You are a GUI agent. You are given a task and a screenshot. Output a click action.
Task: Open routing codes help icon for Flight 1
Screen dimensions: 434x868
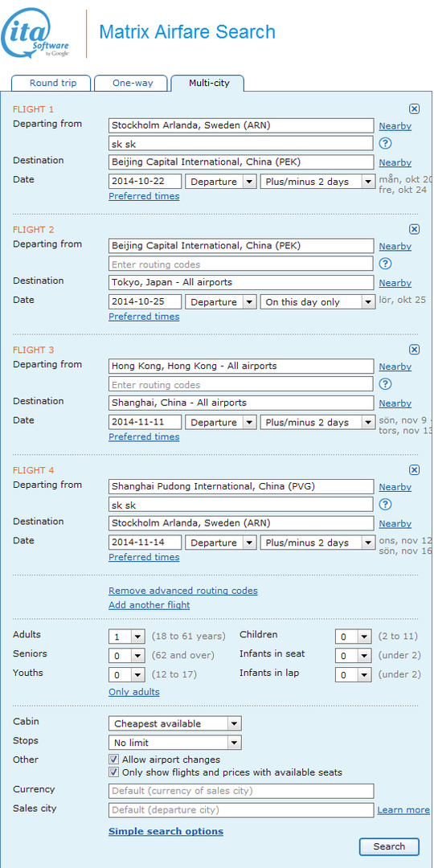click(x=385, y=144)
